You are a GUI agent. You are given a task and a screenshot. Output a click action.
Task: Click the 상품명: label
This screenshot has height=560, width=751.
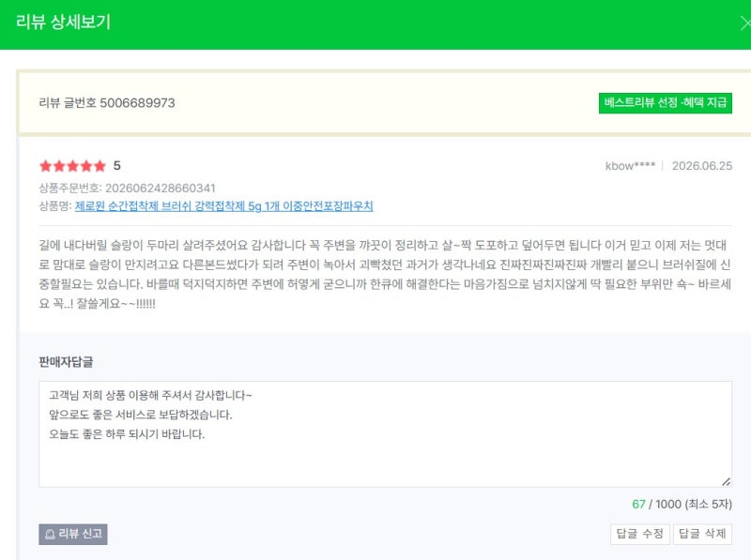coord(55,205)
